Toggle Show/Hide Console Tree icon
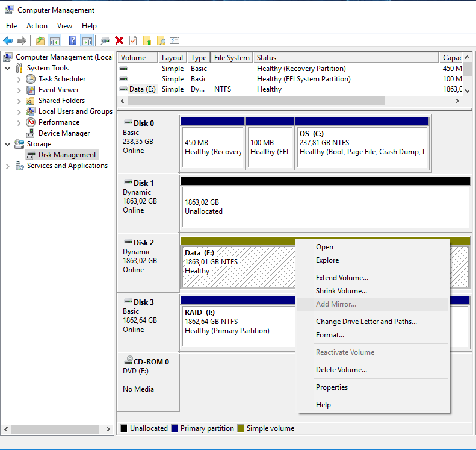The height and width of the screenshot is (450, 476). [x=55, y=40]
